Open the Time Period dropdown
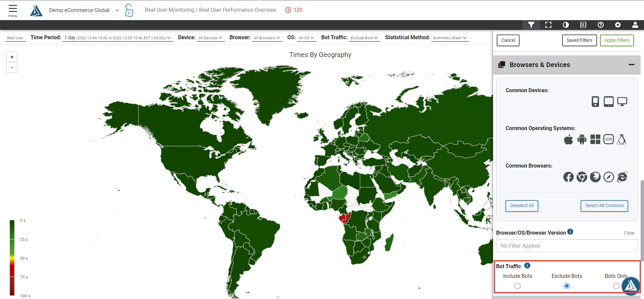Screen dimensions: 644x299 pos(118,38)
